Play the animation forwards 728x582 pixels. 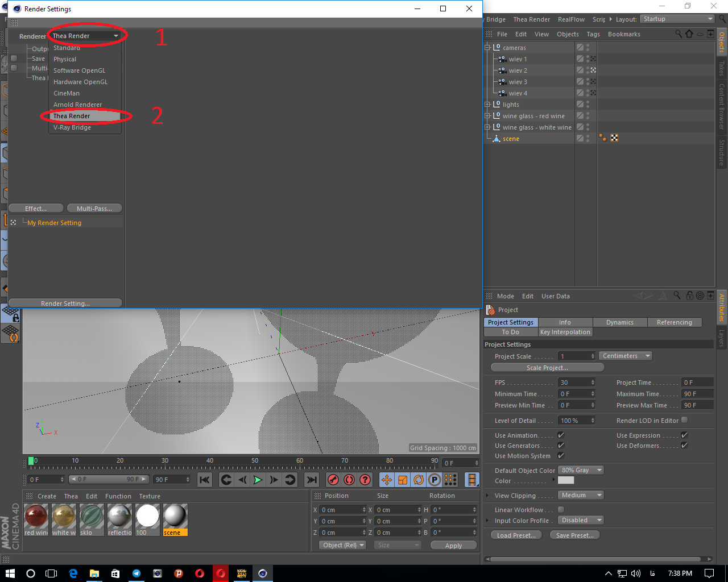click(x=258, y=480)
